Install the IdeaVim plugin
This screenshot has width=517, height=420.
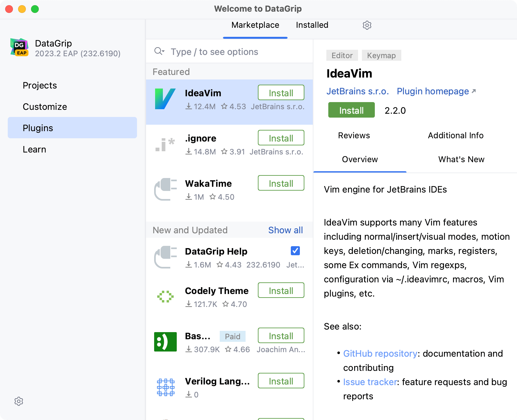click(351, 110)
